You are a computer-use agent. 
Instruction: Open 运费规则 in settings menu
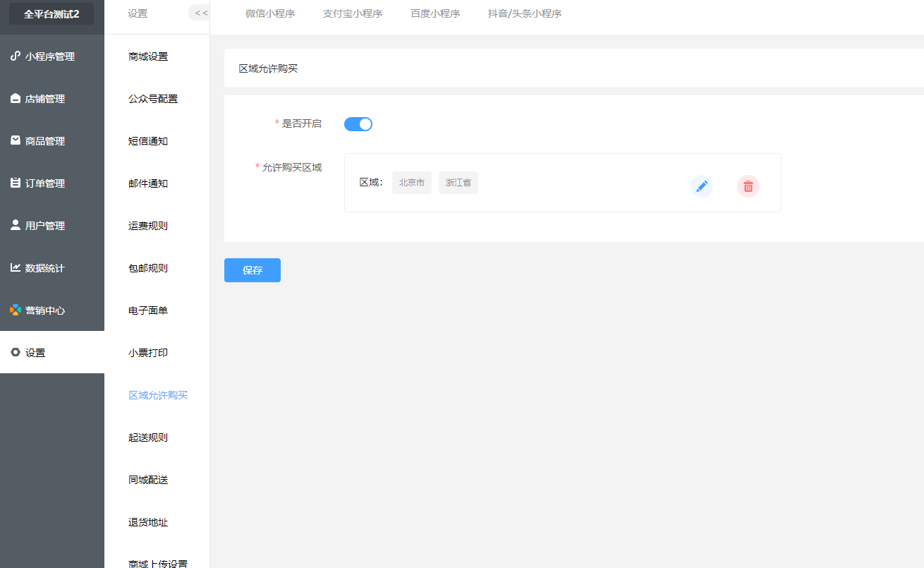148,226
